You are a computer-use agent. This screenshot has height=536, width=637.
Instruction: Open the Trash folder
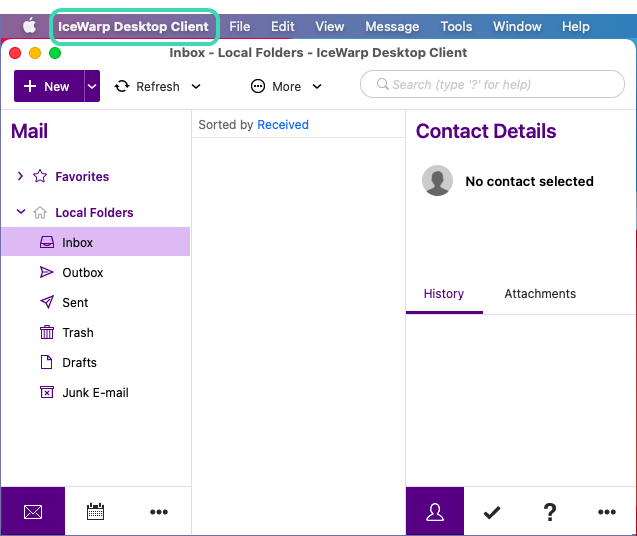78,332
